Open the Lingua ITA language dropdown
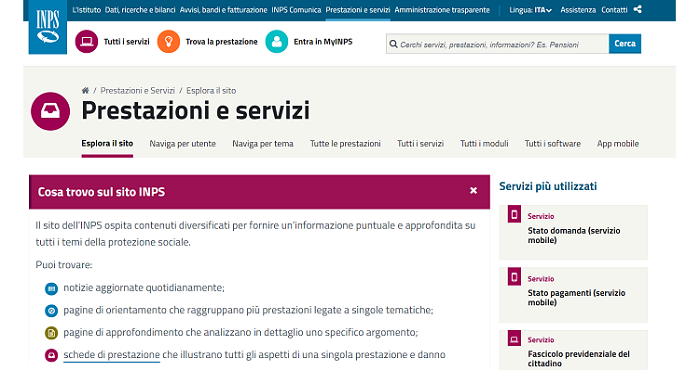Screen dimensions: 700x370 531,10
